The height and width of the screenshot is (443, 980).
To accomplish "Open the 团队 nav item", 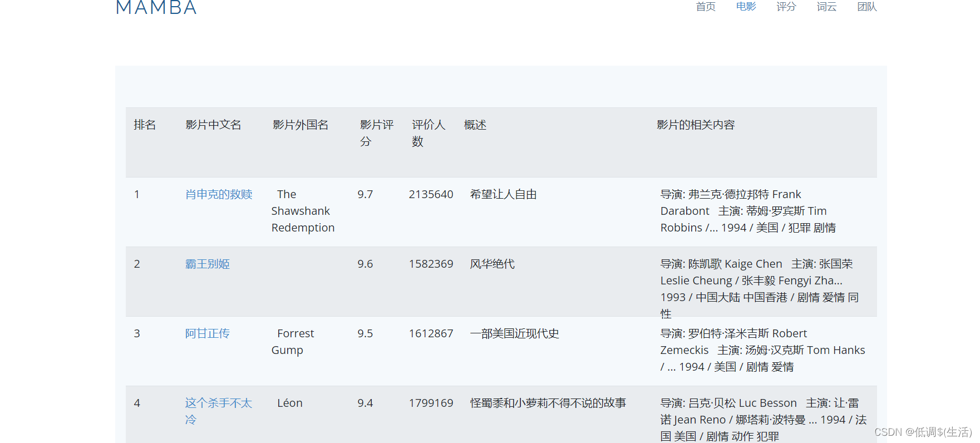I will (867, 7).
